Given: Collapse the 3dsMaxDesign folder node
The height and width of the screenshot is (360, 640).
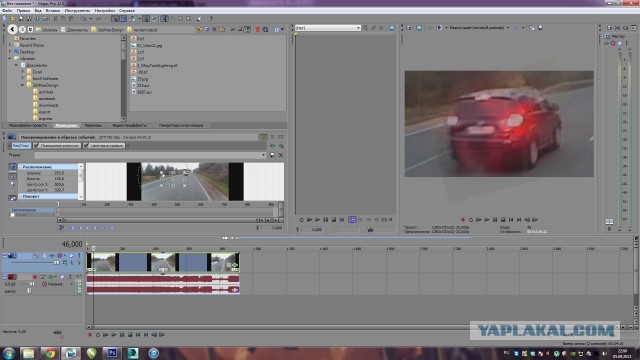Looking at the screenshot, I should pos(22,85).
